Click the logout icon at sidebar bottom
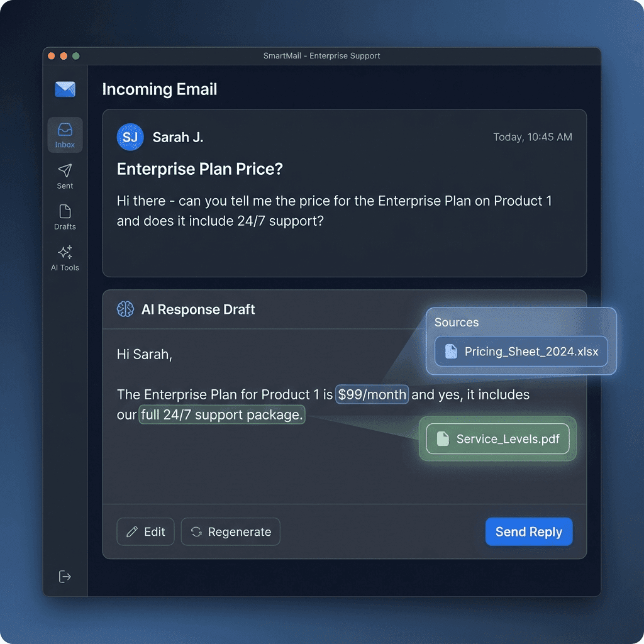 coord(65,577)
